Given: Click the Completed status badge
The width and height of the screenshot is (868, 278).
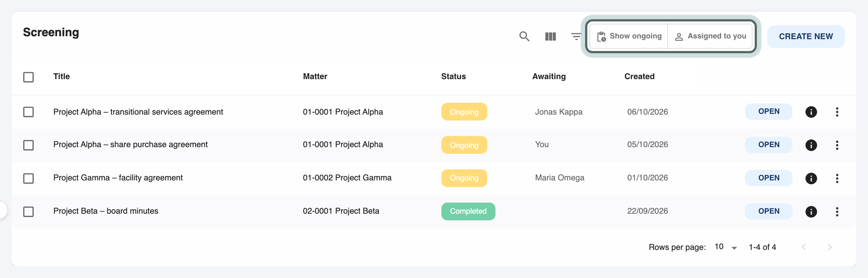Looking at the screenshot, I should click(x=468, y=211).
